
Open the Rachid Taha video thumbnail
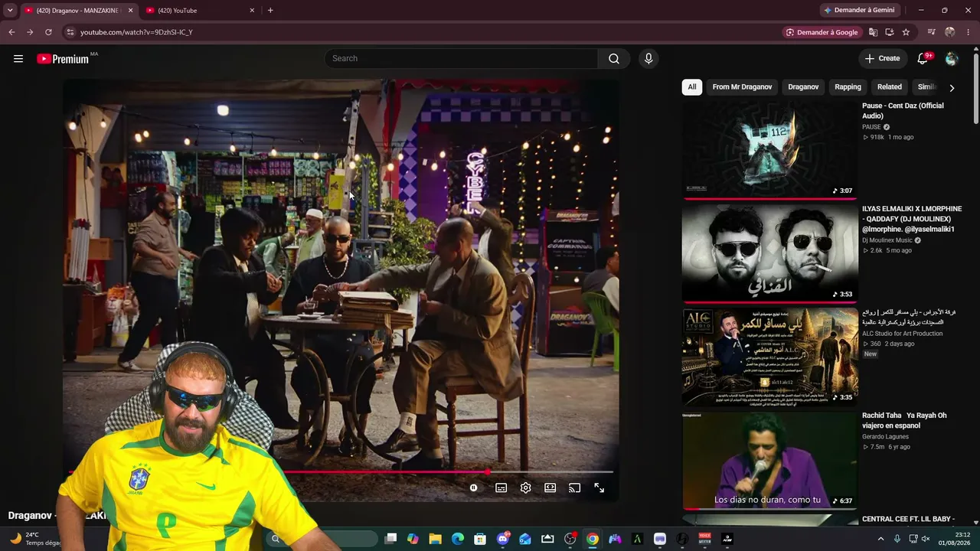[770, 460]
